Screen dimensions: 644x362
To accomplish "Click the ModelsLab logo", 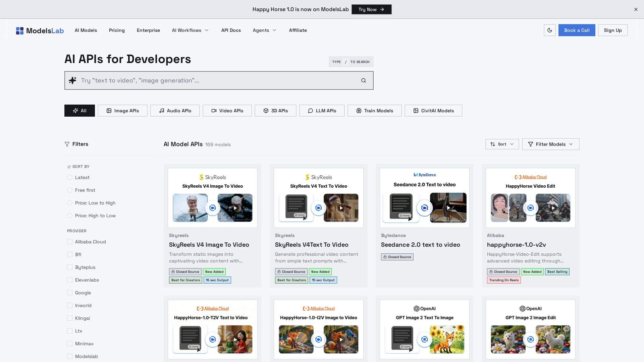I will (x=40, y=31).
